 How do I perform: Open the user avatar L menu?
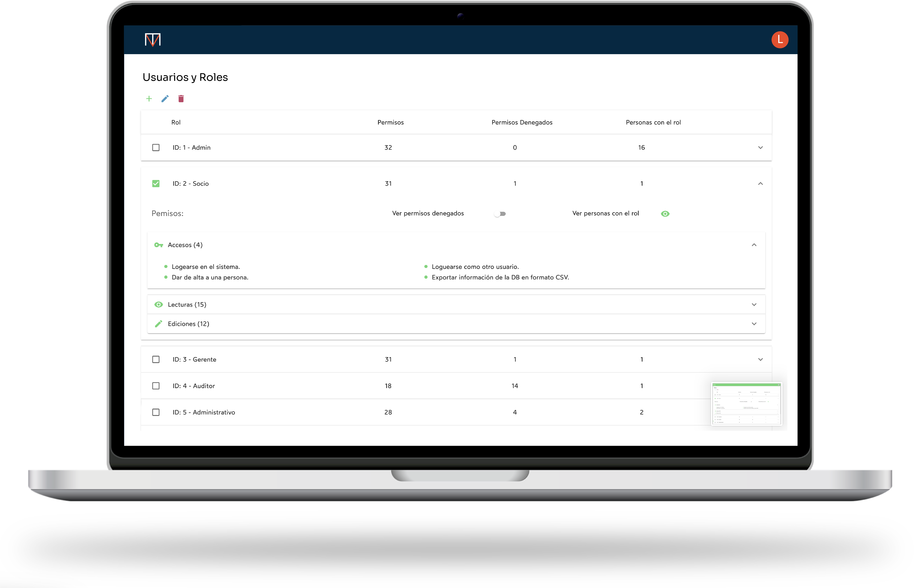779,40
